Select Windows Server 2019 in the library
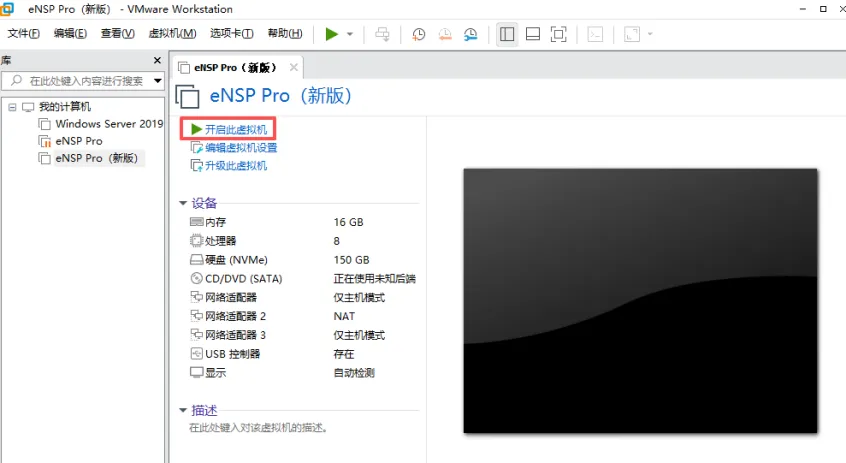Screen dimensions: 846x463 109,124
